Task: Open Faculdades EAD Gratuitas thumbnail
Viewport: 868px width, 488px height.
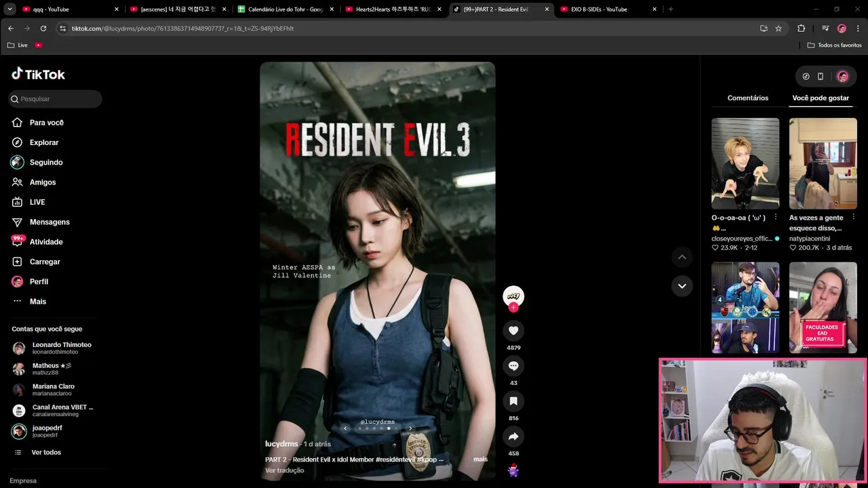Action: [823, 308]
